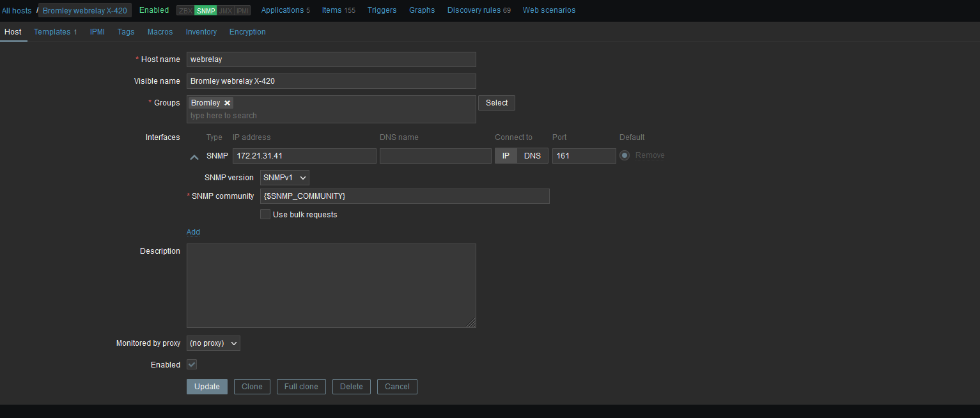Screen dimensions: 980x418
Task: Open the SNMP version dropdown
Action: click(x=284, y=178)
